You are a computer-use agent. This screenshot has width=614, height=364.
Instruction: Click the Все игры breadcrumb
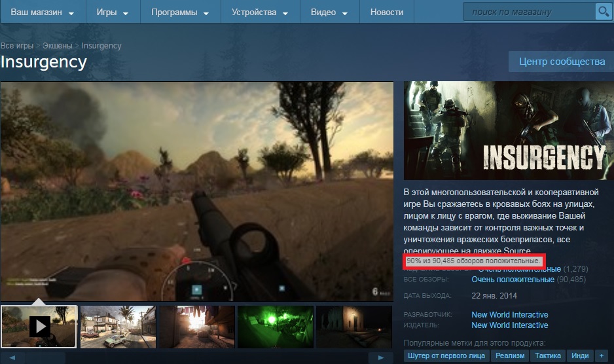coord(17,45)
